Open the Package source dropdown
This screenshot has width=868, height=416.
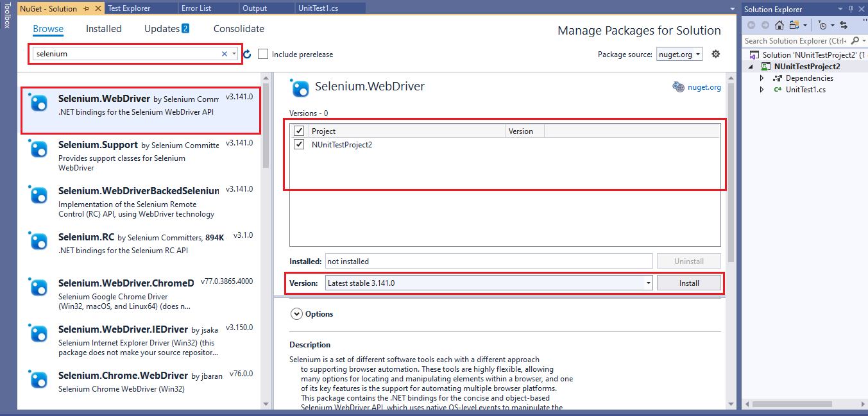coord(679,54)
